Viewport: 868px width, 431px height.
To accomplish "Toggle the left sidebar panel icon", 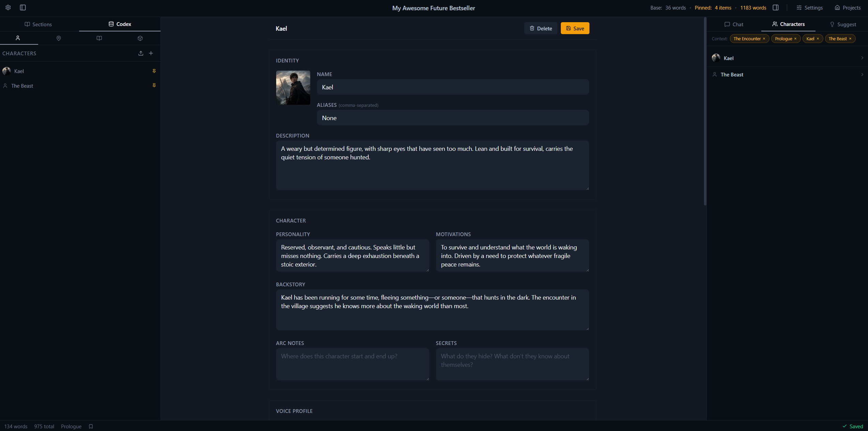I will click(x=23, y=8).
